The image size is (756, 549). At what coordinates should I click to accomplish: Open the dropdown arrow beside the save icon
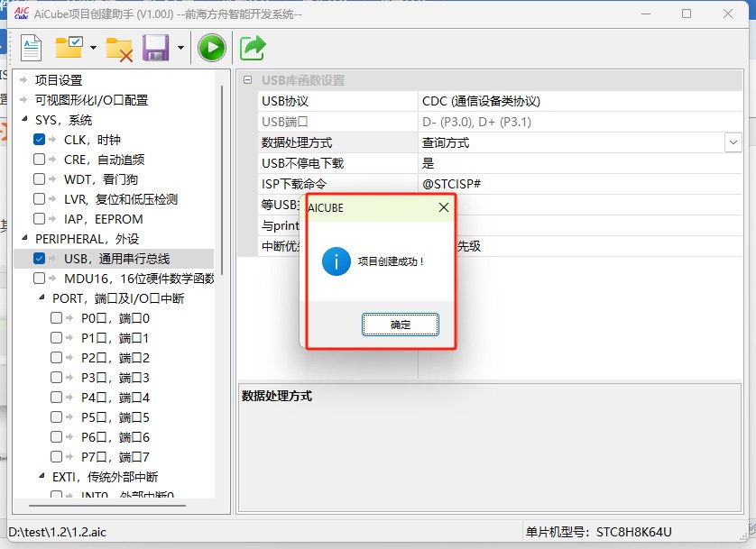coord(180,48)
